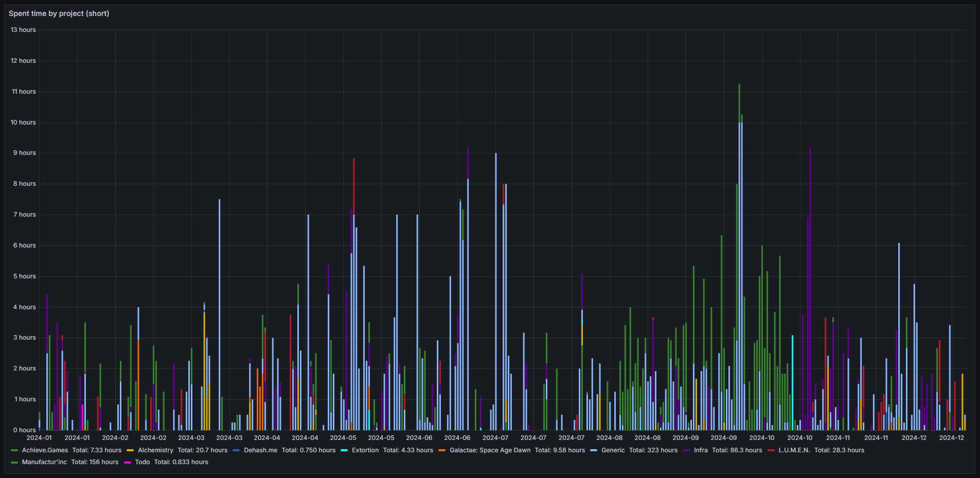Click 'Total: 20.7 hours' legend value
Image resolution: width=980 pixels, height=478 pixels.
point(202,450)
